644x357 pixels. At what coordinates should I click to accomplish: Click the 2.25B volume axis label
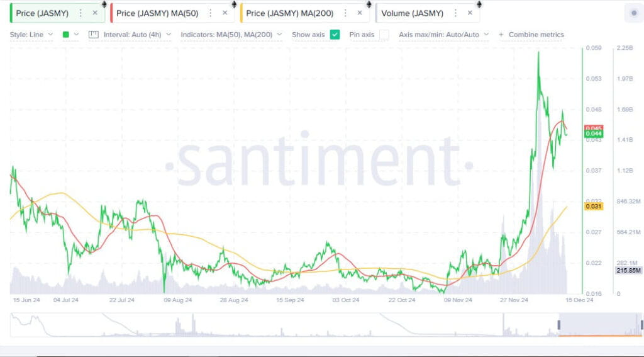625,48
